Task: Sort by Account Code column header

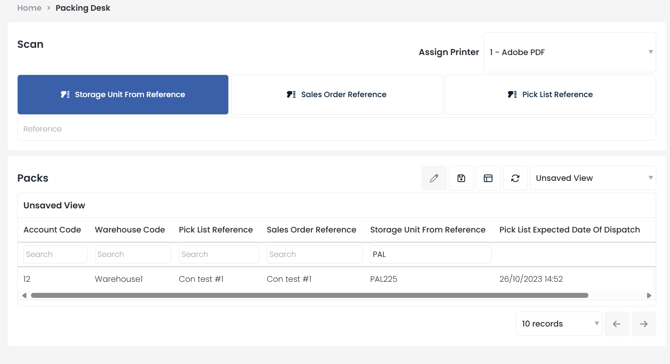Action: [52, 230]
